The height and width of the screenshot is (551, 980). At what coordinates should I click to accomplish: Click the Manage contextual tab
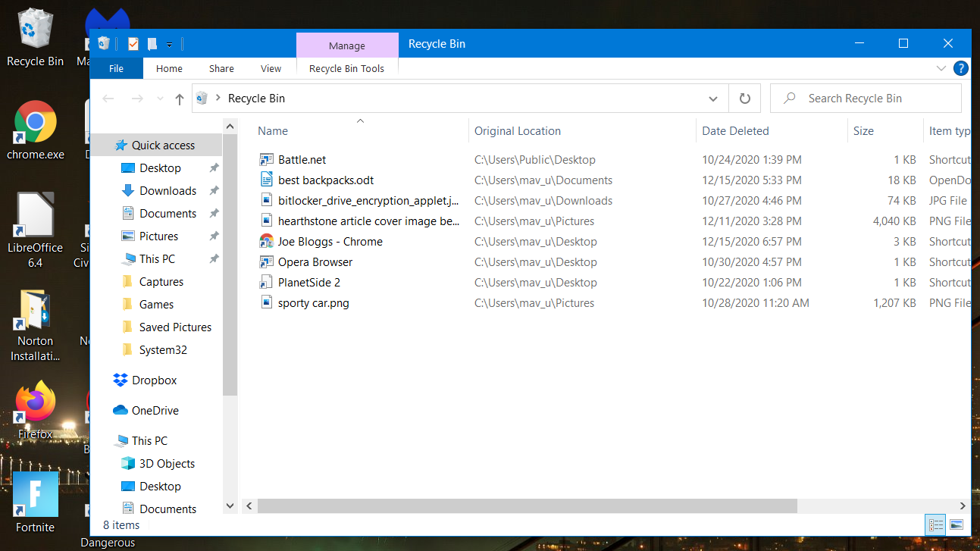[347, 45]
